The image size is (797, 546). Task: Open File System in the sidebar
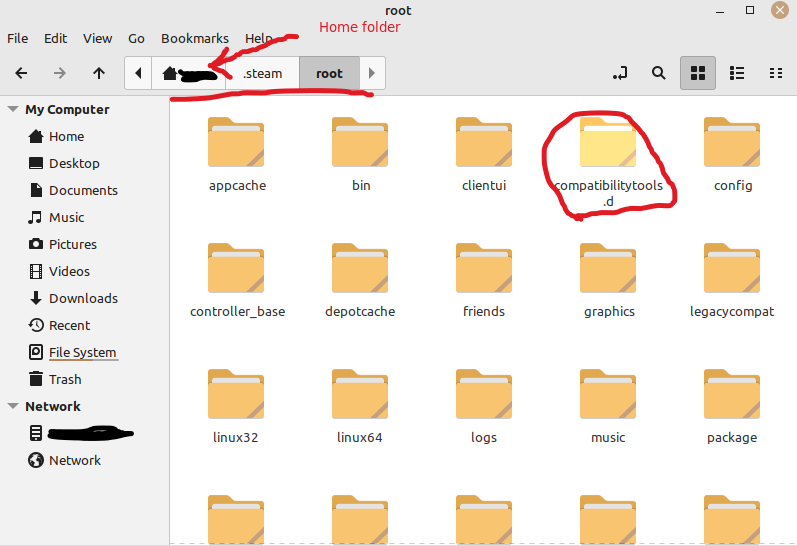coord(73,352)
